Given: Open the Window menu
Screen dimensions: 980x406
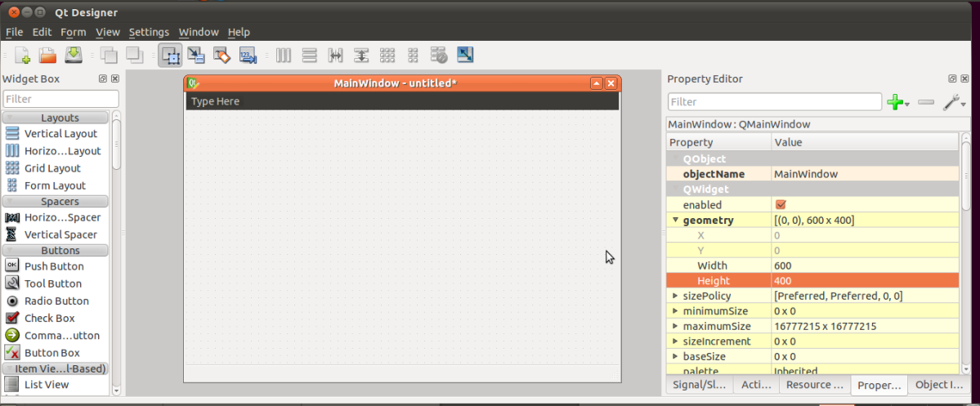Looking at the screenshot, I should (x=199, y=32).
